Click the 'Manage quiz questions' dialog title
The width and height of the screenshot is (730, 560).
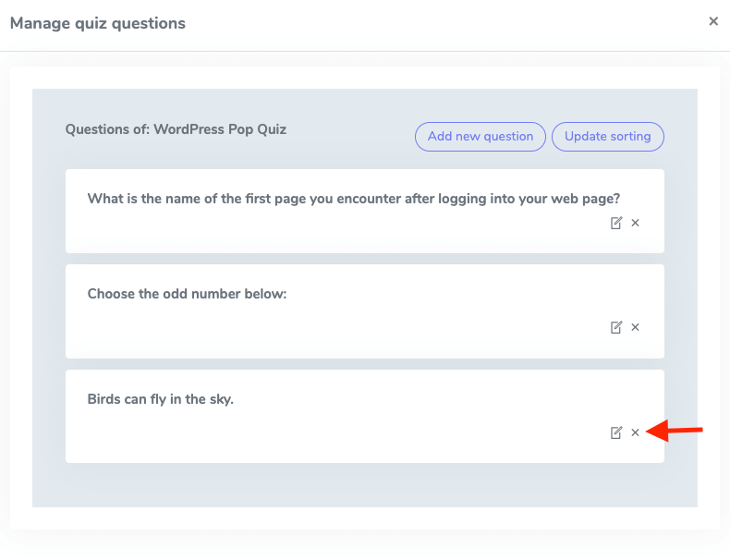(97, 23)
